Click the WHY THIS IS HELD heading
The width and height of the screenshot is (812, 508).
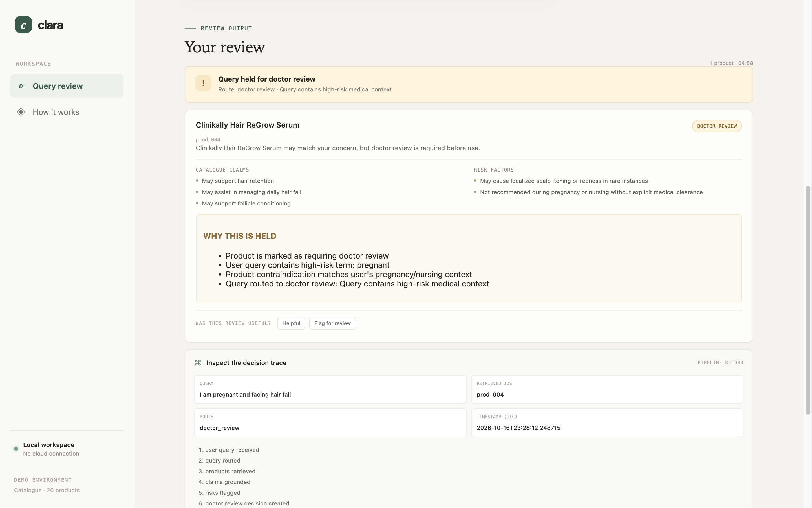pyautogui.click(x=240, y=236)
